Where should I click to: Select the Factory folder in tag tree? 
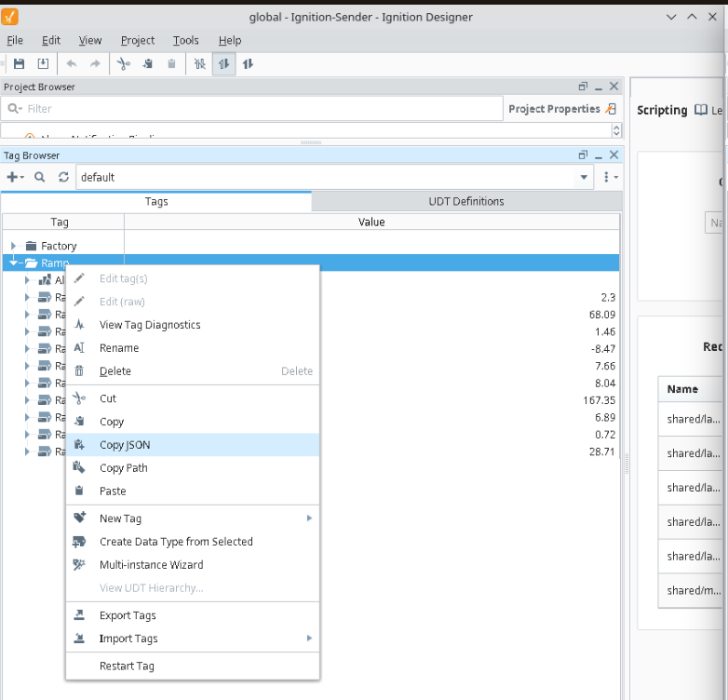[x=59, y=246]
